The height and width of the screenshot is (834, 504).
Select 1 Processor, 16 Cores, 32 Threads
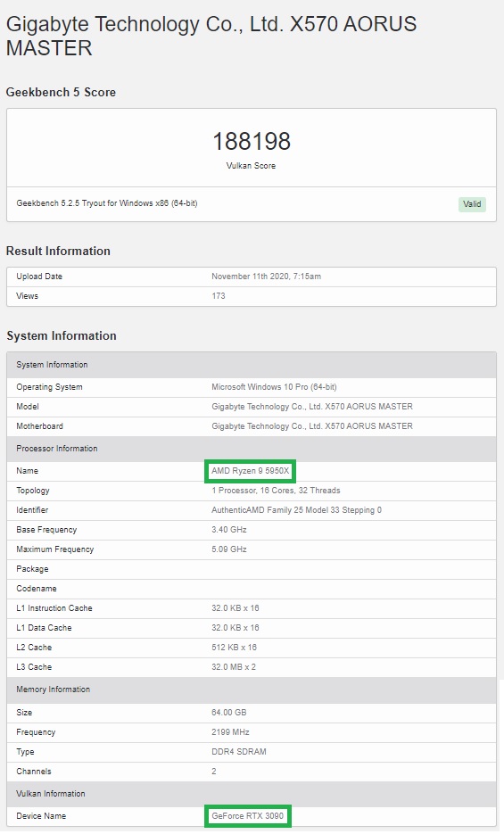pyautogui.click(x=276, y=491)
